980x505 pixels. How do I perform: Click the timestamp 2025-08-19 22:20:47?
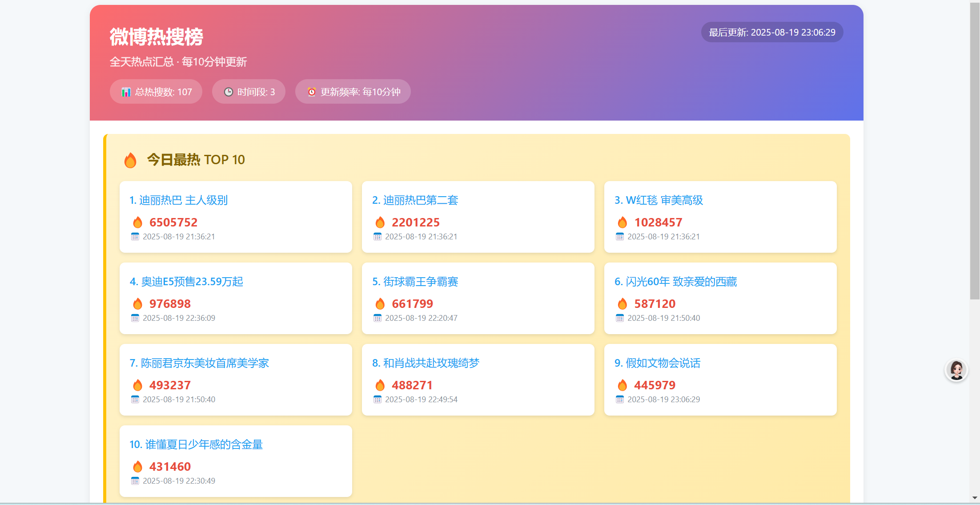point(421,318)
